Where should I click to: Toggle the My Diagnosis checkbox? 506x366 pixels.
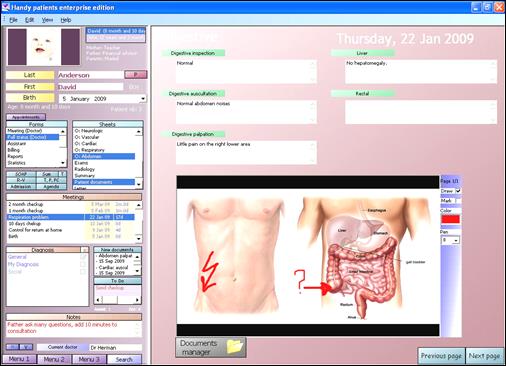click(83, 264)
